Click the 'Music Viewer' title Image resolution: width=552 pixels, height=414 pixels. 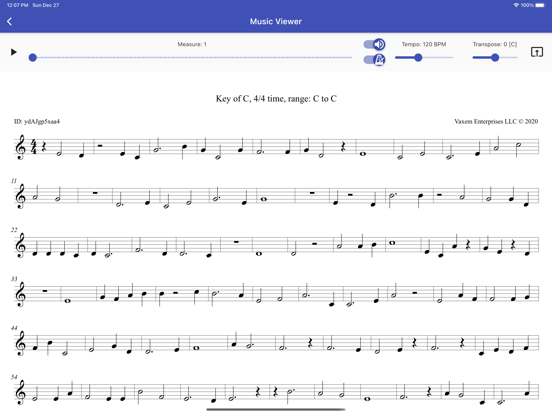[276, 21]
